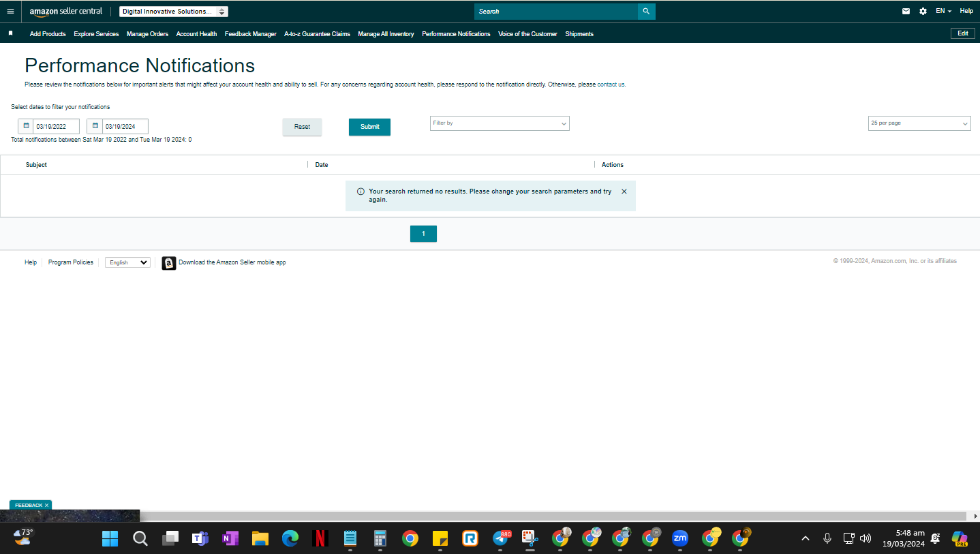This screenshot has width=980, height=554.
Task: Select page 1 in pagination
Action: [423, 234]
